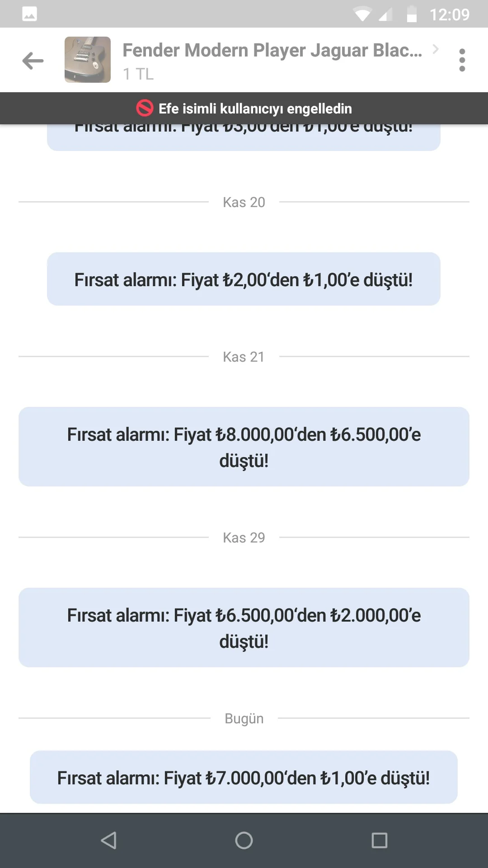This screenshot has width=488, height=868.
Task: Select the ₺2,00 to ₺1,00 price alert
Action: 244,279
